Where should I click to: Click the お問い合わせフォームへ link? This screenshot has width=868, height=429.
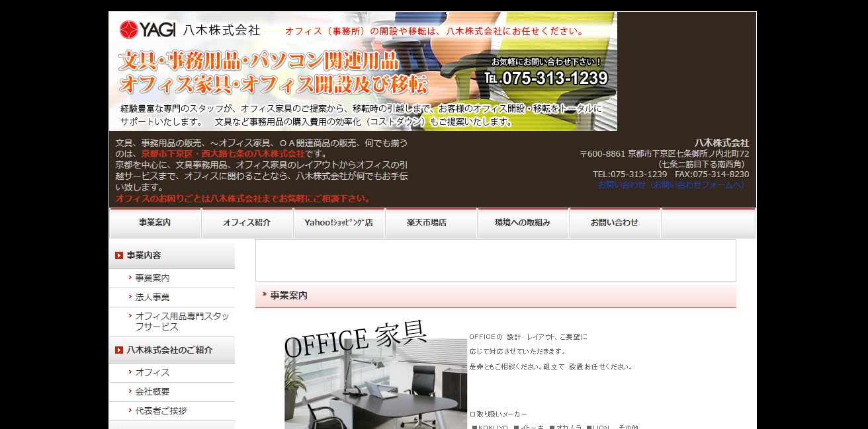click(x=670, y=185)
